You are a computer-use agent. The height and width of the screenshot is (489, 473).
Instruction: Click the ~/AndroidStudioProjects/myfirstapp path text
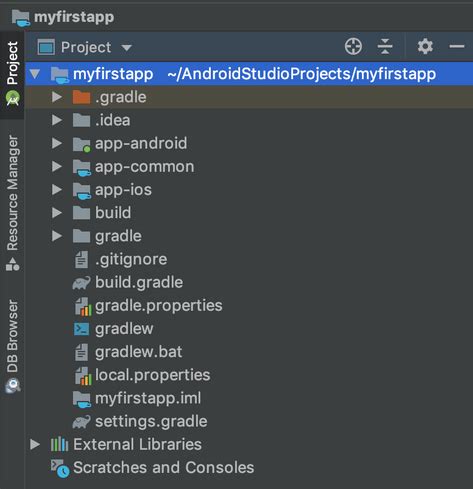(x=301, y=74)
